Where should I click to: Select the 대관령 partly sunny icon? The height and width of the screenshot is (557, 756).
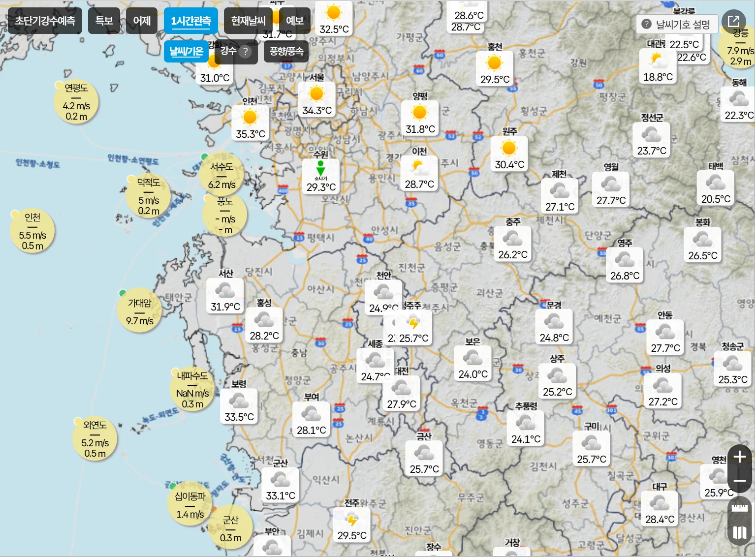pos(657,61)
